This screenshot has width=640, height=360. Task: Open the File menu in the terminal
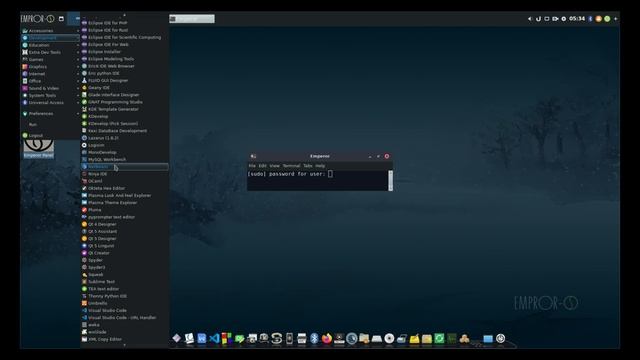252,166
